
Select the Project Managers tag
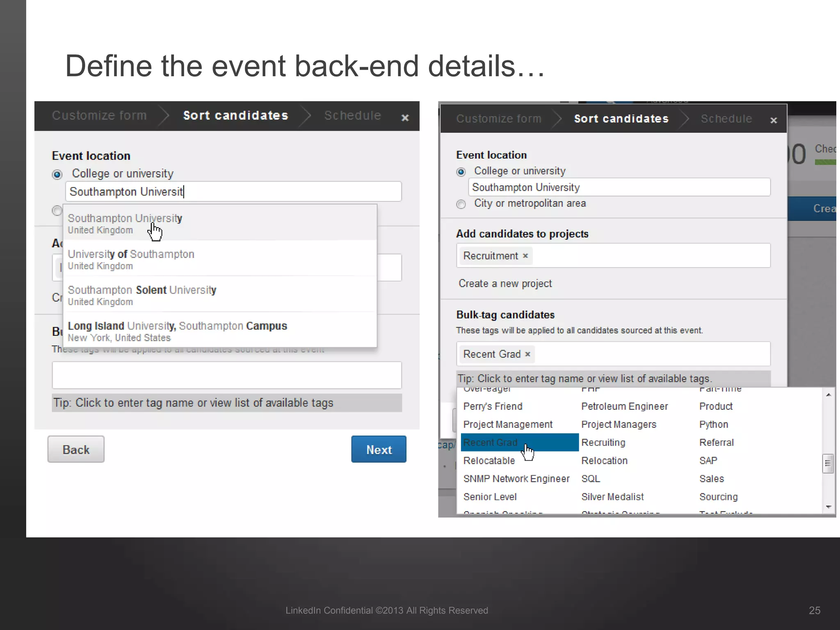(x=619, y=425)
